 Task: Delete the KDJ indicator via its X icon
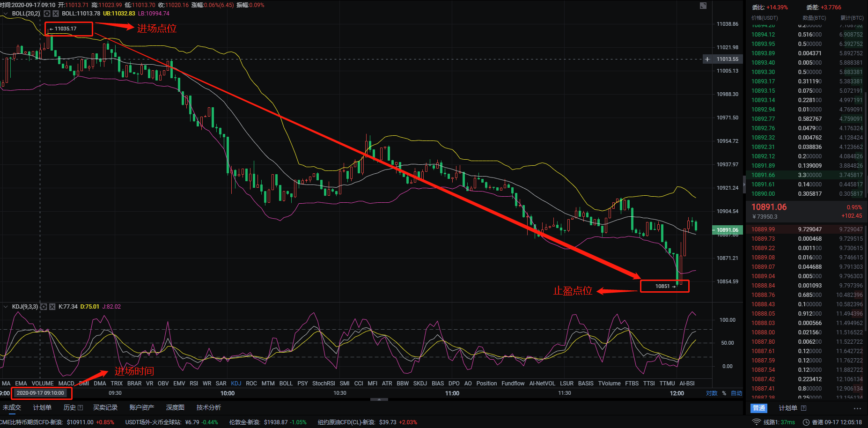(x=51, y=307)
